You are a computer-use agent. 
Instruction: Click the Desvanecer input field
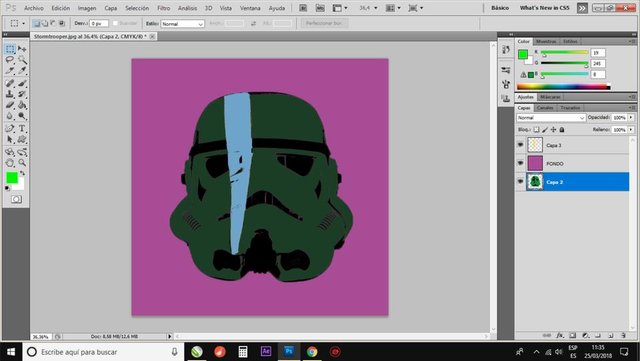coord(99,24)
